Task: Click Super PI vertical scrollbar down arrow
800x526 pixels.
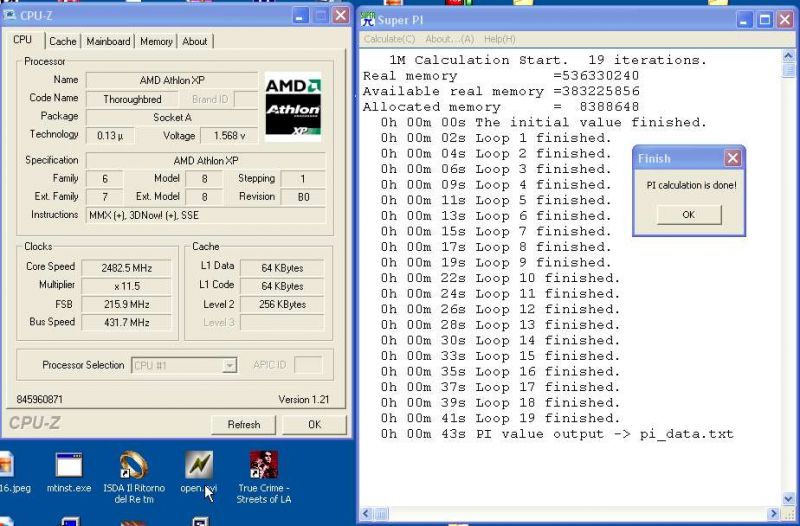Action: click(788, 499)
